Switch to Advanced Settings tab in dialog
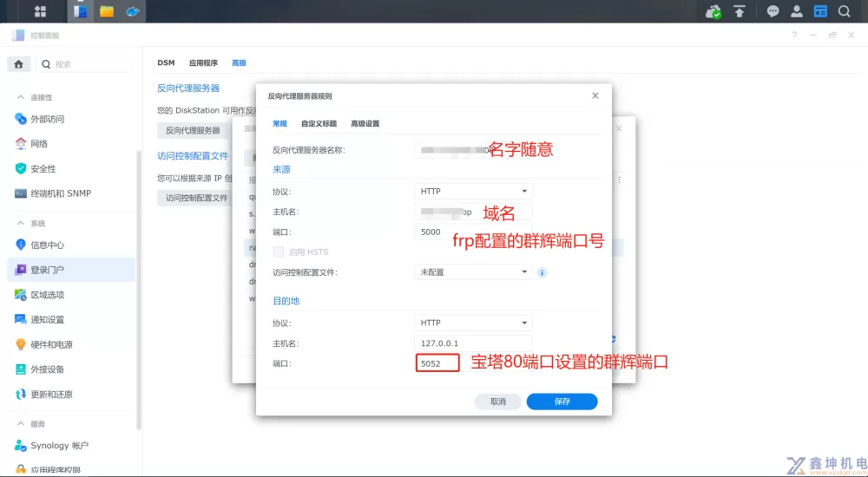Viewport: 868px width, 477px height. (365, 124)
